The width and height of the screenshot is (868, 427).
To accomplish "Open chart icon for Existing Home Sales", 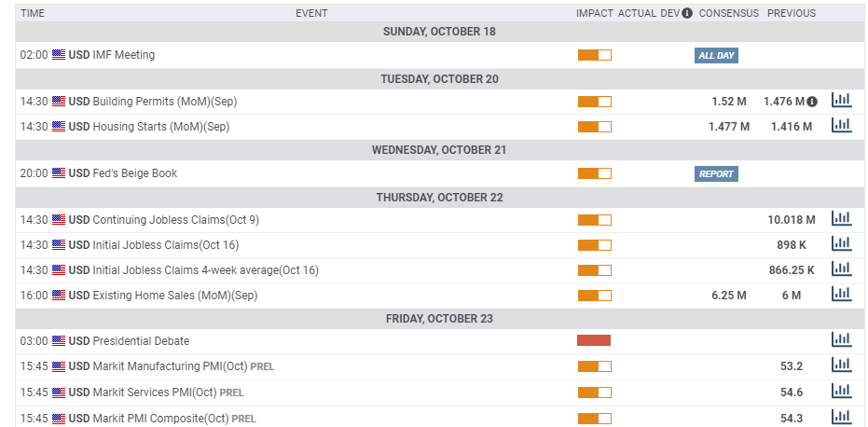I will pyautogui.click(x=841, y=294).
